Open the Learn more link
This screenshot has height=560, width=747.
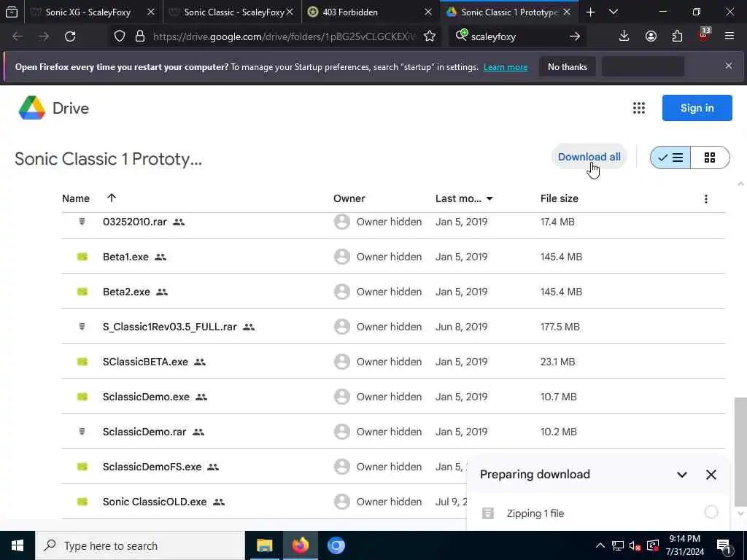point(506,67)
